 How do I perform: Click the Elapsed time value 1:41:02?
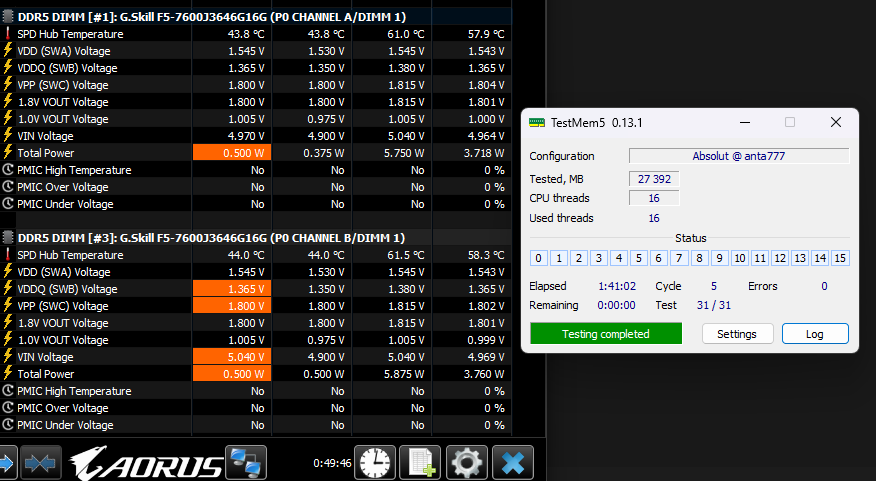pos(617,286)
